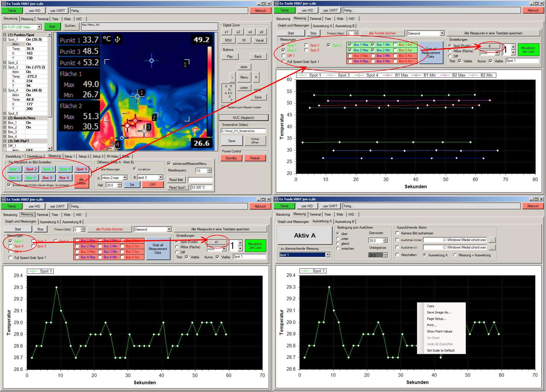Enable 'Kamera Bild aufnehmen' checkbox
Image resolution: width=546 pixels, height=392 pixels.
(x=398, y=233)
